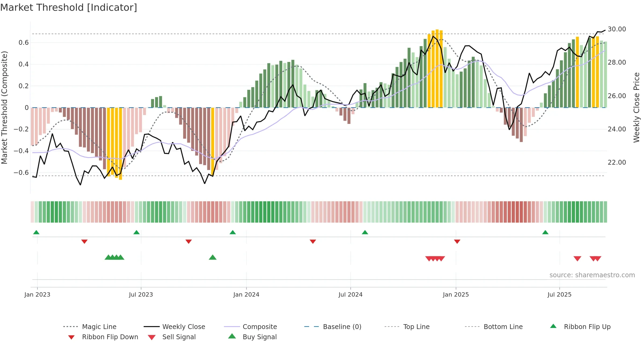The height and width of the screenshot is (362, 644).
Task: Click the lone sell signal marker in August 2025
Action: click(577, 259)
